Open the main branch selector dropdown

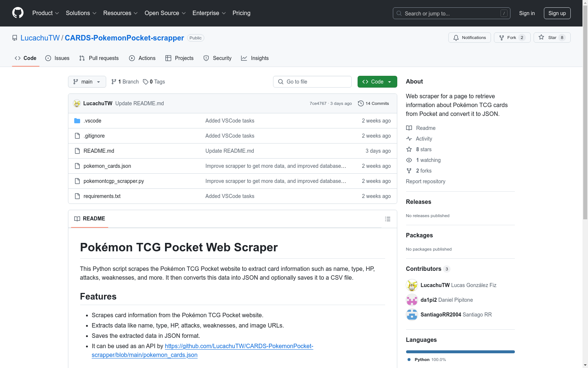tap(87, 82)
